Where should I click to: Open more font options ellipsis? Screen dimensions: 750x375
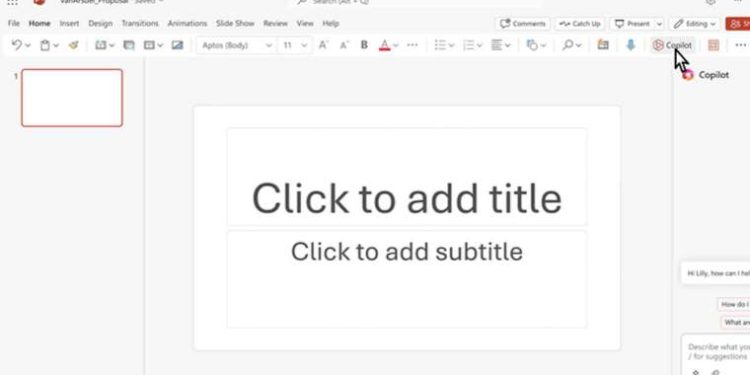tap(412, 45)
